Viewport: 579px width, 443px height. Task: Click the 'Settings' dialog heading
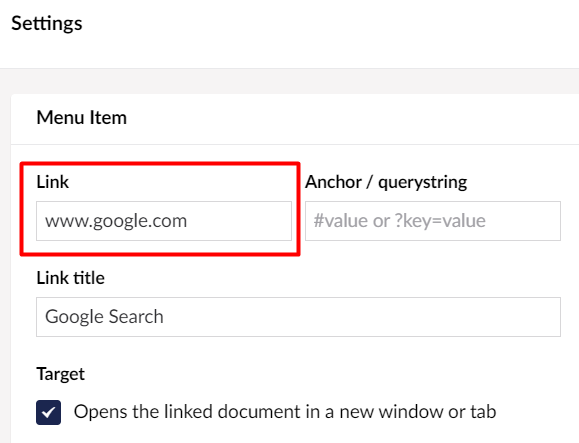pyautogui.click(x=47, y=24)
